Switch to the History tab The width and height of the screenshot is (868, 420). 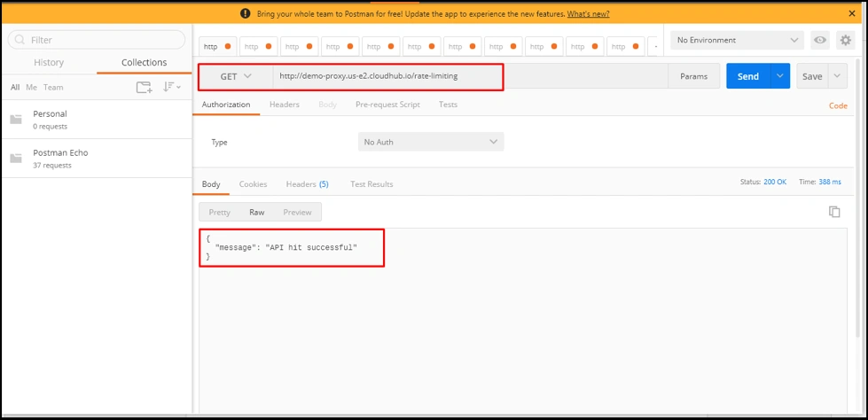click(x=49, y=63)
